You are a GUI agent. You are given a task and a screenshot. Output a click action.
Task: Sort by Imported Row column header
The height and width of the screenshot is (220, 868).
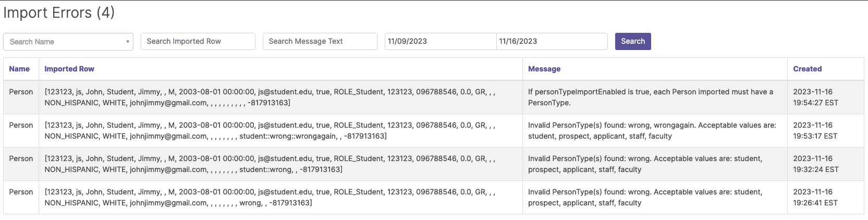[69, 69]
